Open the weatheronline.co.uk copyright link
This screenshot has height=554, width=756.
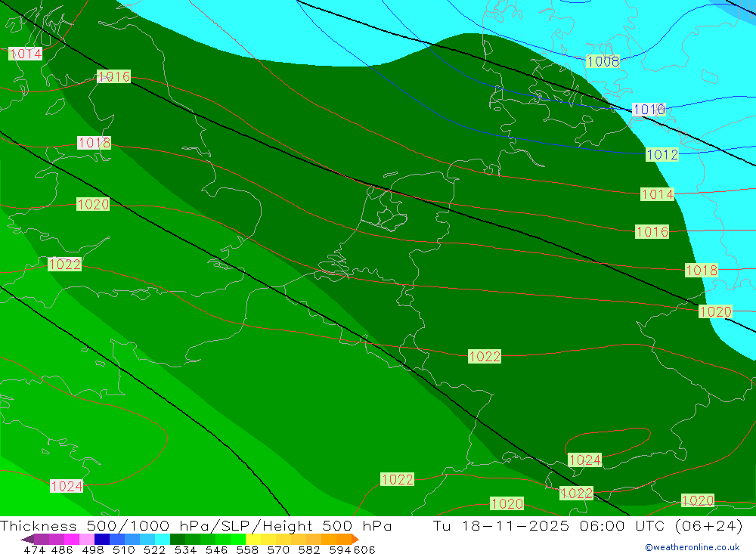click(692, 547)
